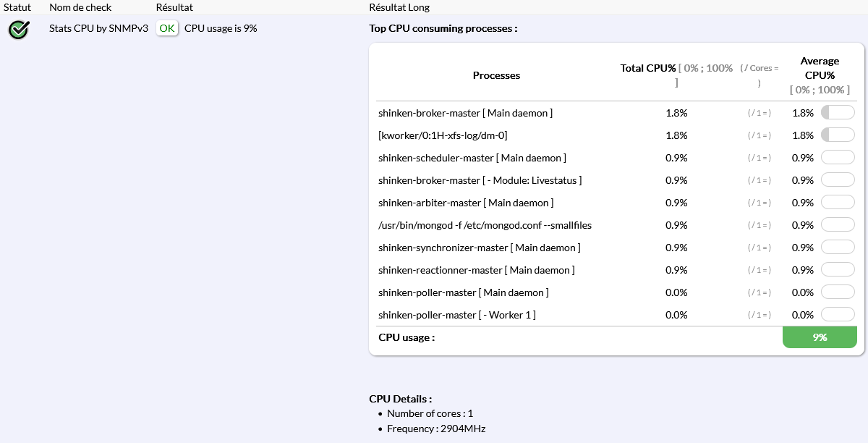This screenshot has height=443, width=868.
Task: Click the usage gauge for kworker xfs-log process
Action: 838,135
